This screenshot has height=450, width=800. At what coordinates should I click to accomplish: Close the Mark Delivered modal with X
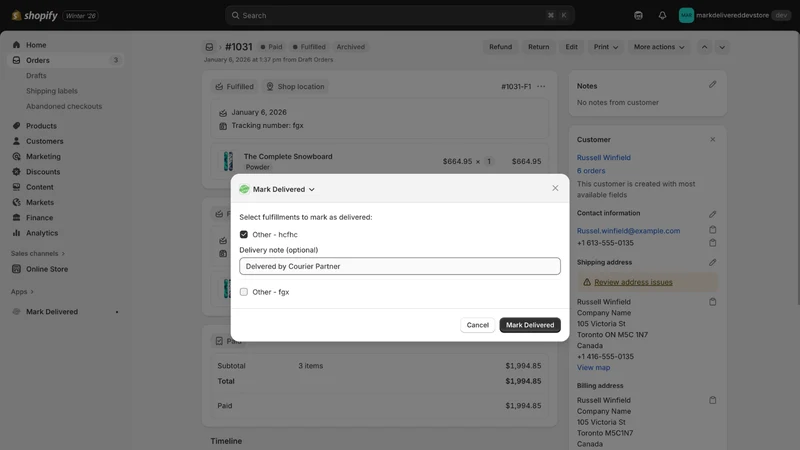555,188
